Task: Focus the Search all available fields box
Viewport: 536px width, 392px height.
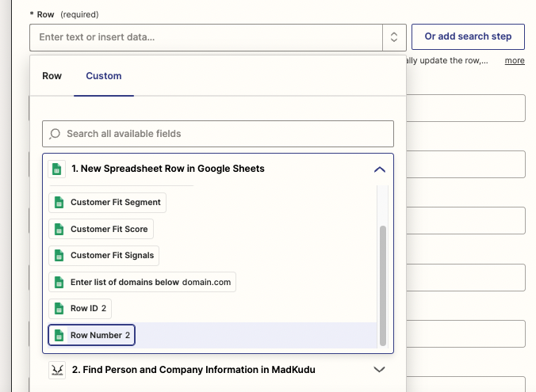Action: [x=218, y=134]
